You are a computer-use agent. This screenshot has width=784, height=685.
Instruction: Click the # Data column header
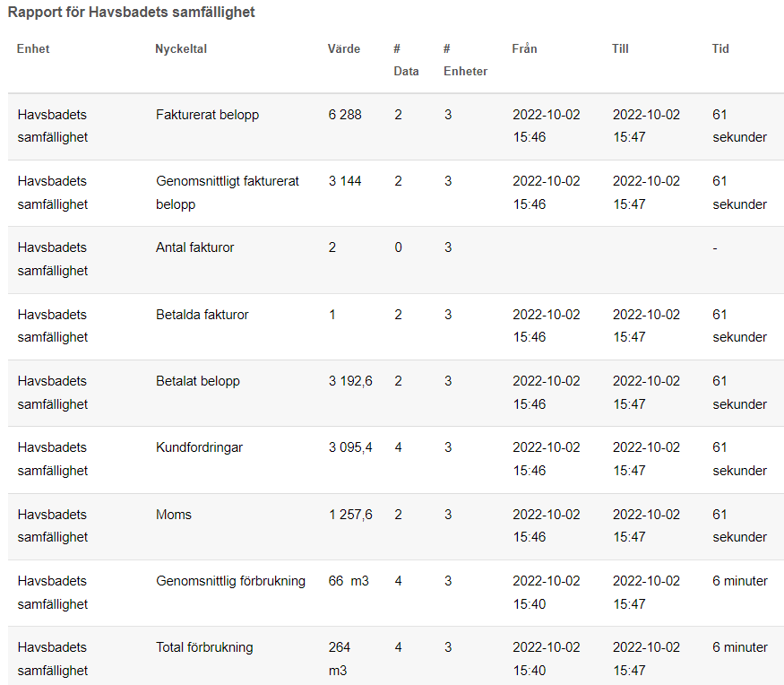click(406, 59)
